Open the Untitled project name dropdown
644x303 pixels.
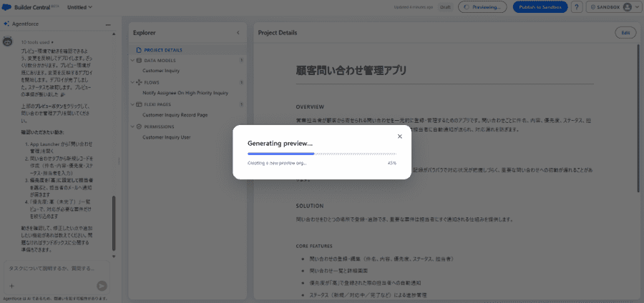click(x=79, y=7)
